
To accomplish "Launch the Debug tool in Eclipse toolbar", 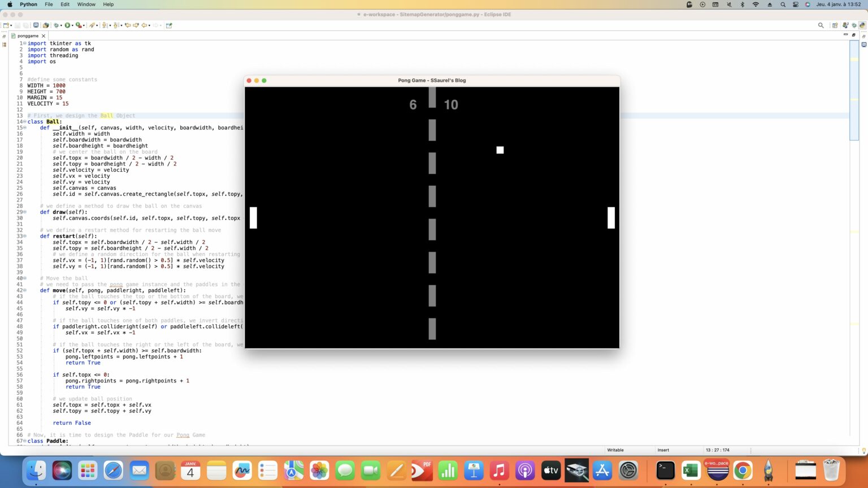I will coord(57,25).
